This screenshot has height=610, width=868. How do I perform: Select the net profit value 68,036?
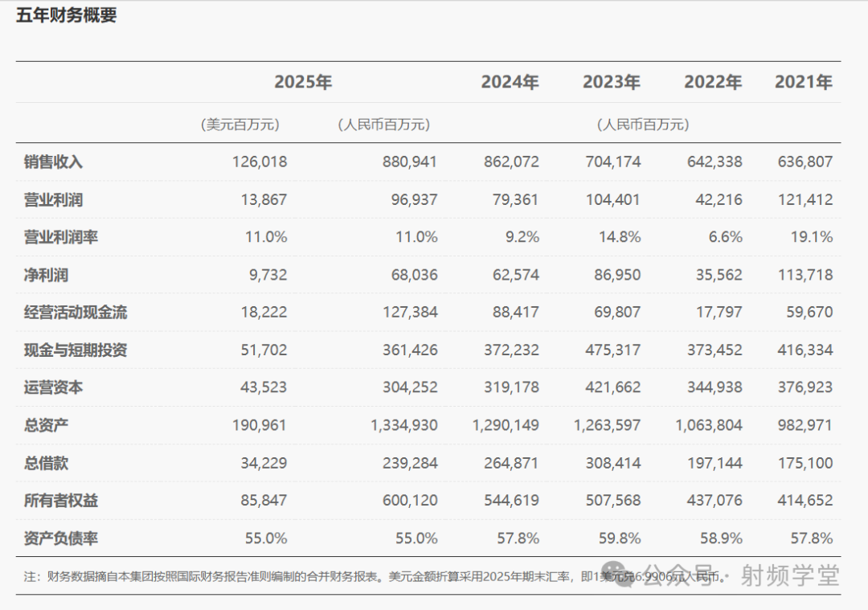coord(415,275)
